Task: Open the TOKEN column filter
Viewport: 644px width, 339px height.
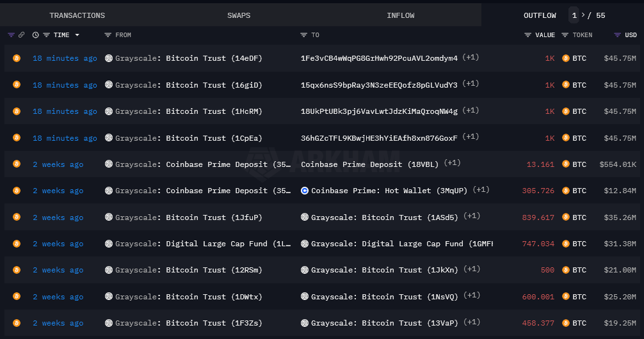Action: coord(565,35)
